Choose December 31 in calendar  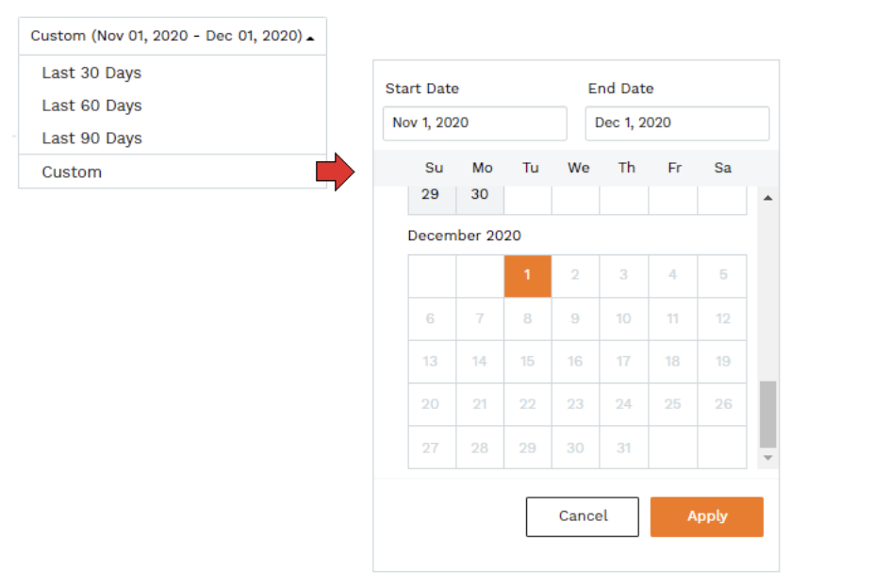tap(623, 448)
